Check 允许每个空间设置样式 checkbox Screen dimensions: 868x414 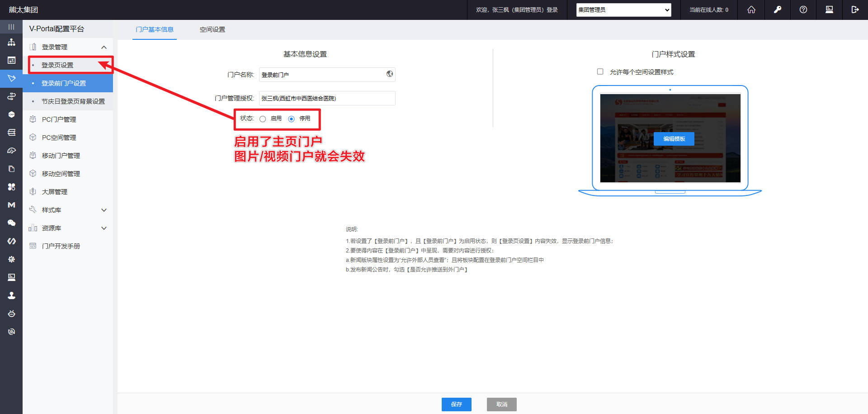click(600, 71)
